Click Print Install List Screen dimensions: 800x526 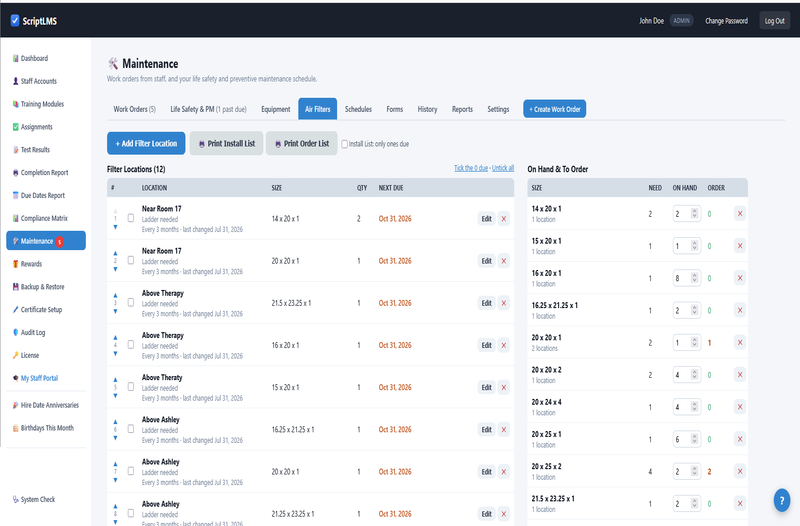click(x=227, y=144)
